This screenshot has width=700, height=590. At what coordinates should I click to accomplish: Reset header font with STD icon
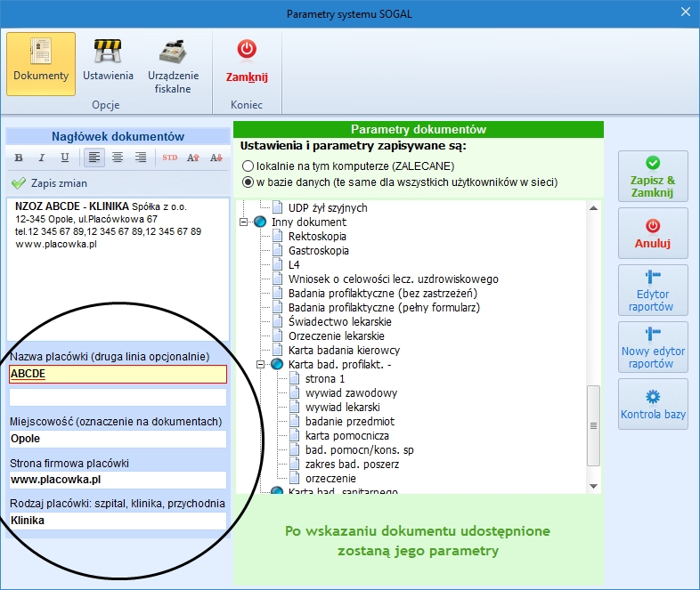[x=169, y=158]
